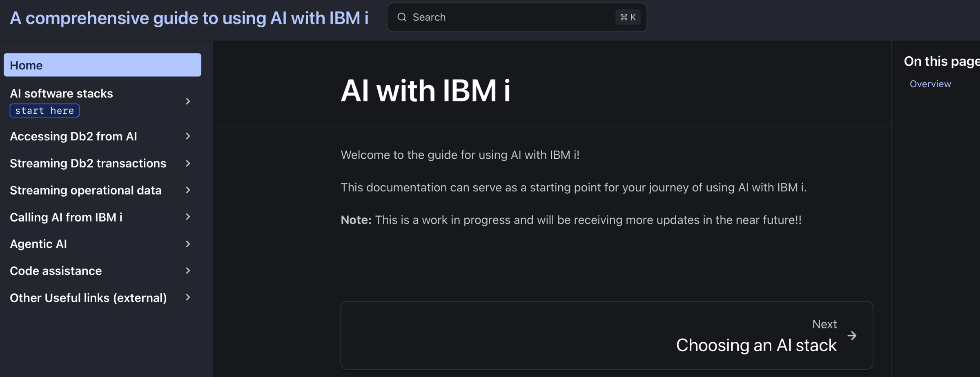Click the 'start here' badge
The image size is (980, 377).
pyautogui.click(x=45, y=111)
